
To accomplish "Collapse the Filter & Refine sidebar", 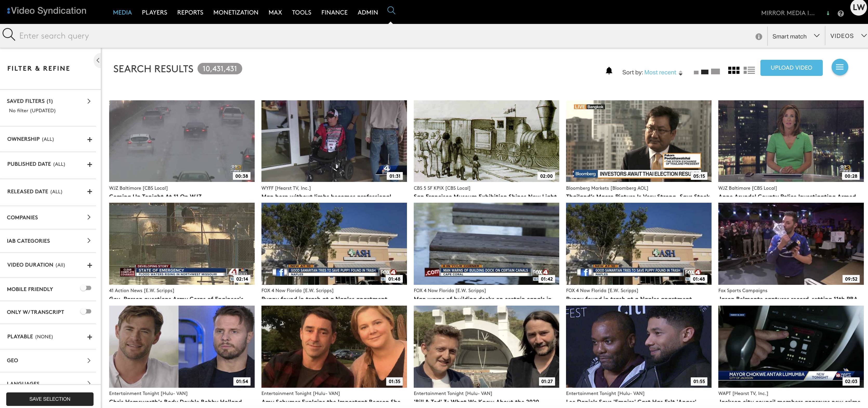I will (x=97, y=61).
